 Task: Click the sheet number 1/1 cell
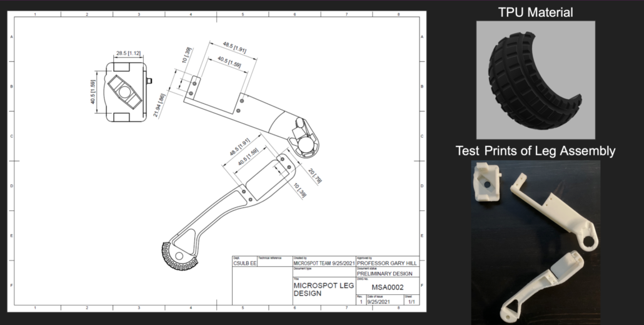pos(411,302)
